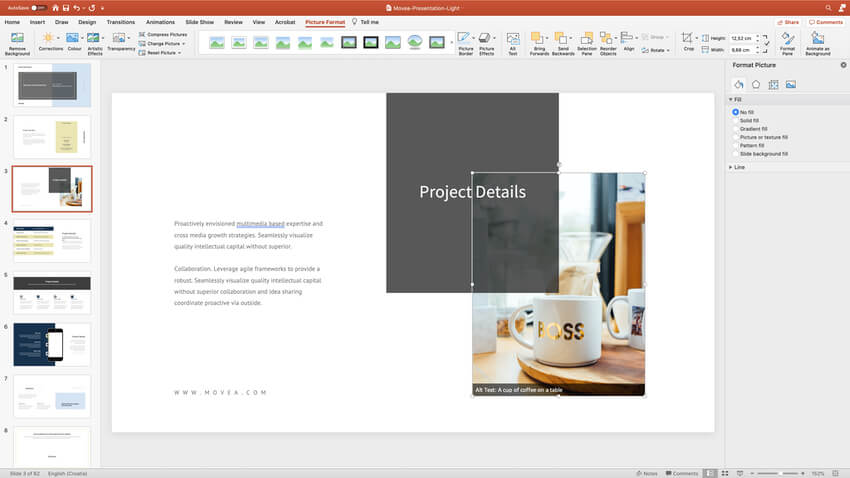Open the Selection Pane
850x478 pixels.
(x=587, y=42)
